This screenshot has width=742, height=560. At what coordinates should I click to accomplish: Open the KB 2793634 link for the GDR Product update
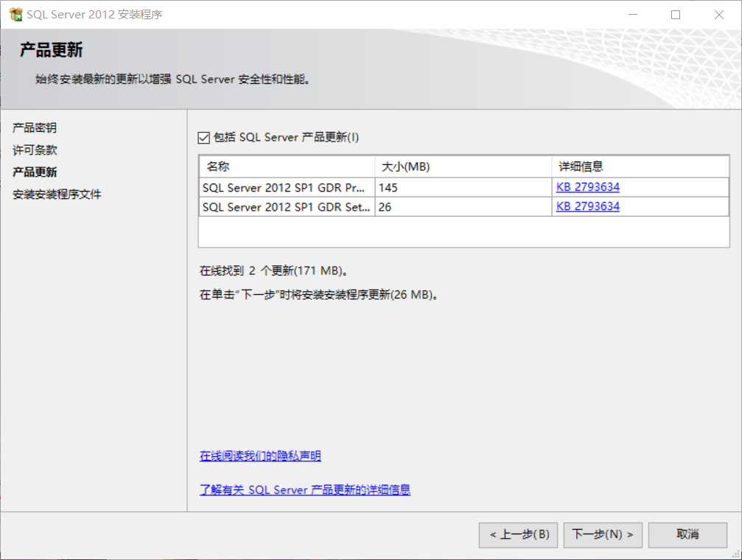coord(587,187)
